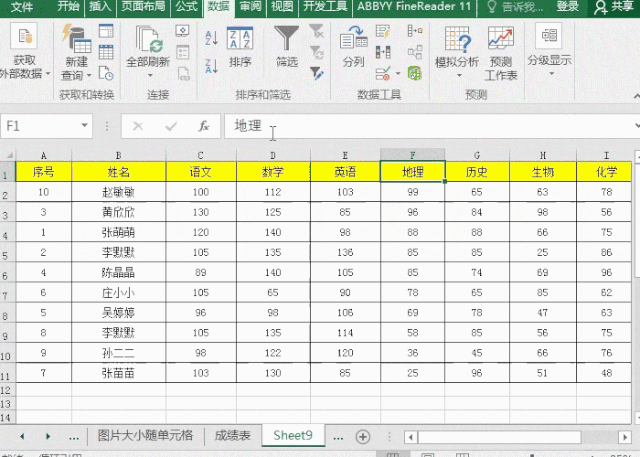
Task: Click the horizontal scrollbar right arrow
Action: pos(624,437)
